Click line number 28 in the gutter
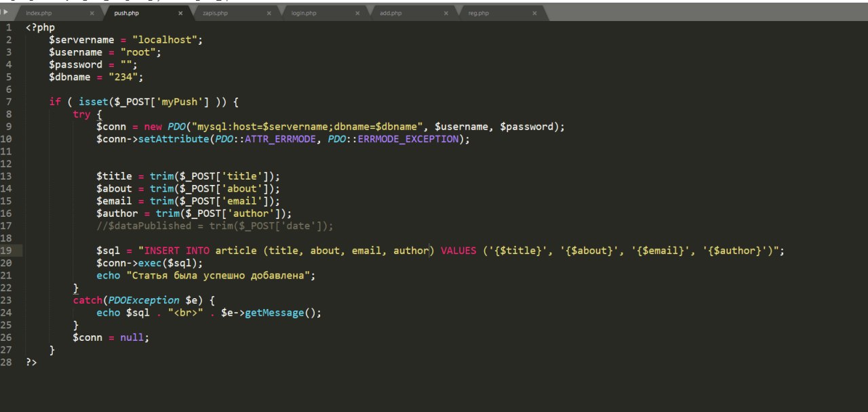Image resolution: width=868 pixels, height=412 pixels. pos(7,362)
